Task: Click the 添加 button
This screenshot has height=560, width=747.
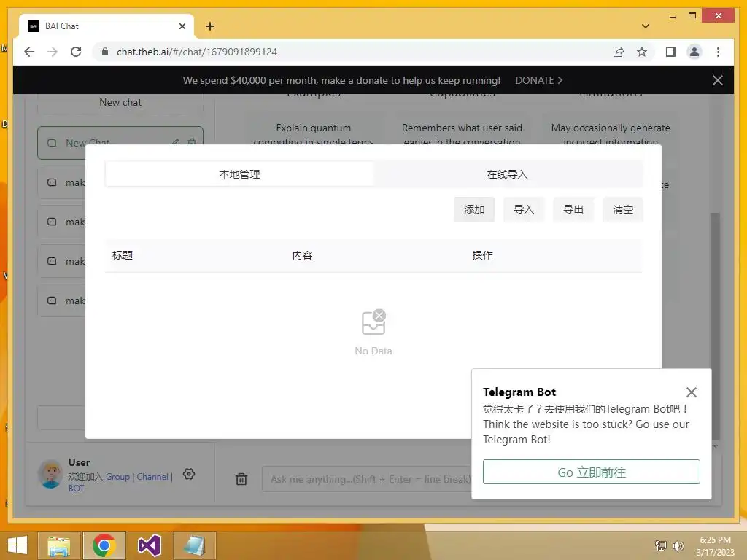Action: click(x=474, y=209)
